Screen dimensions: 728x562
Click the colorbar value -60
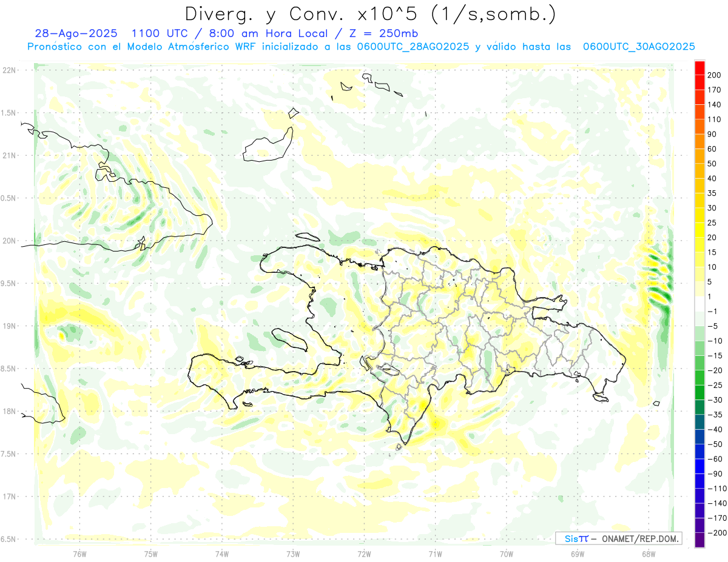click(x=716, y=459)
